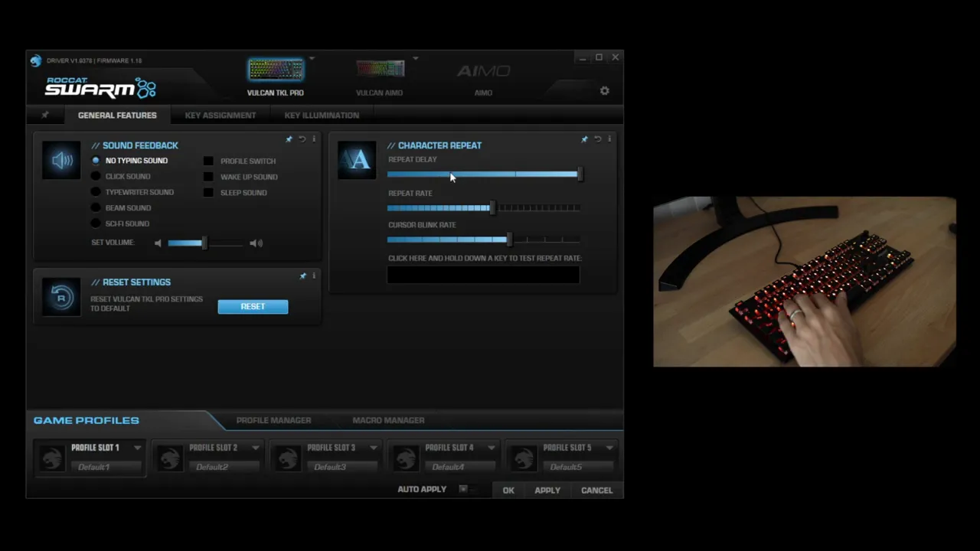Screen dimensions: 980x551
Task: Enable Profile Switch sound checkbox
Action: (x=208, y=161)
